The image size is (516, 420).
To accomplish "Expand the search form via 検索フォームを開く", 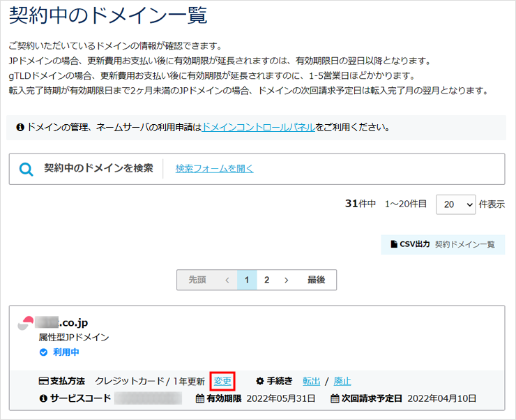I will (x=214, y=168).
